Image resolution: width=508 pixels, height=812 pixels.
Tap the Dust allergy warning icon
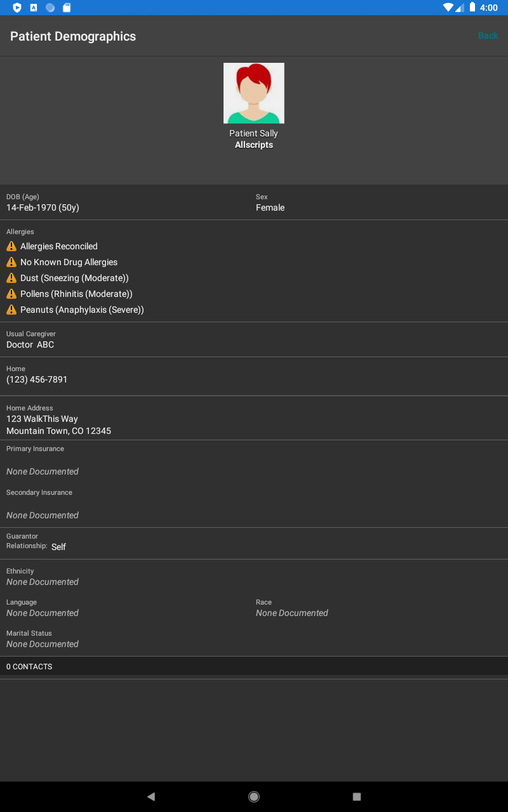11,278
